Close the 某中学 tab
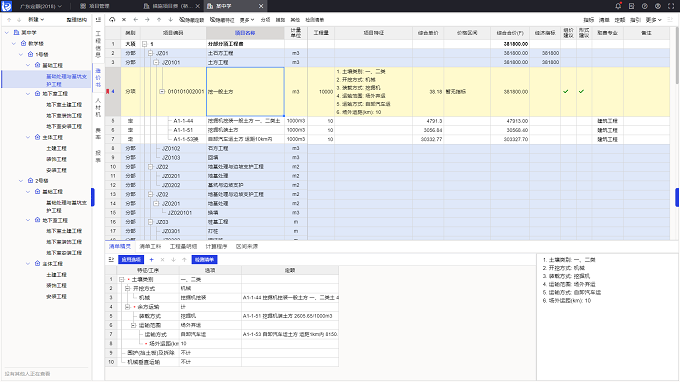The height and width of the screenshot is (382, 680). click(x=261, y=6)
